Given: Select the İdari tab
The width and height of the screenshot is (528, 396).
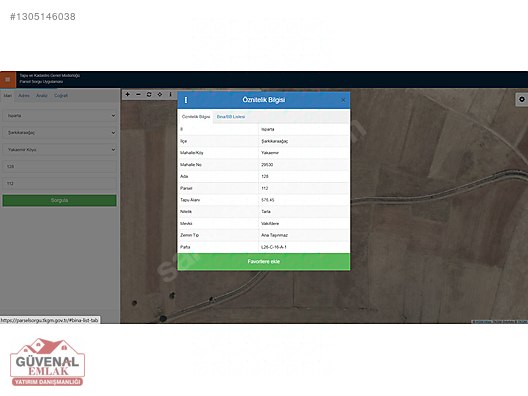Looking at the screenshot, I should point(8,96).
